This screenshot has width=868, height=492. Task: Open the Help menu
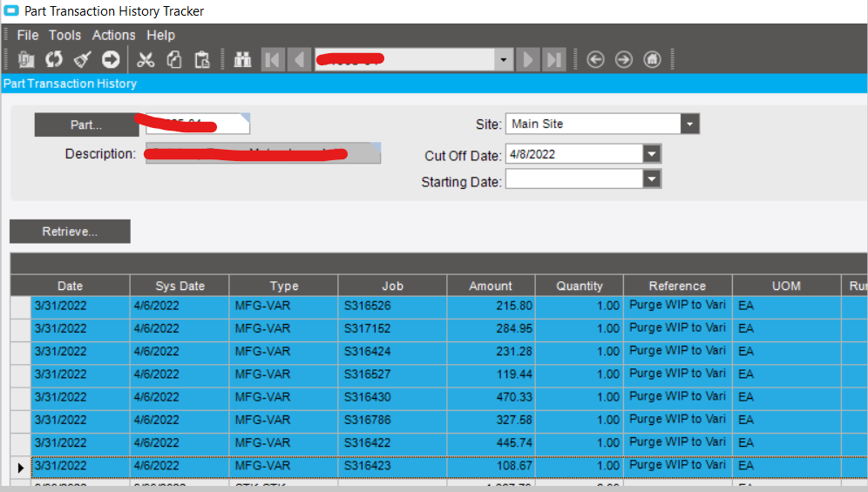tap(160, 36)
